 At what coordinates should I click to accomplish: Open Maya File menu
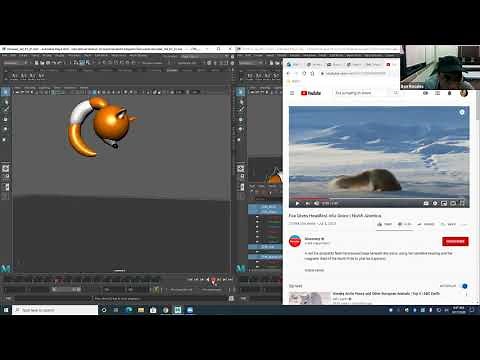tap(5, 55)
